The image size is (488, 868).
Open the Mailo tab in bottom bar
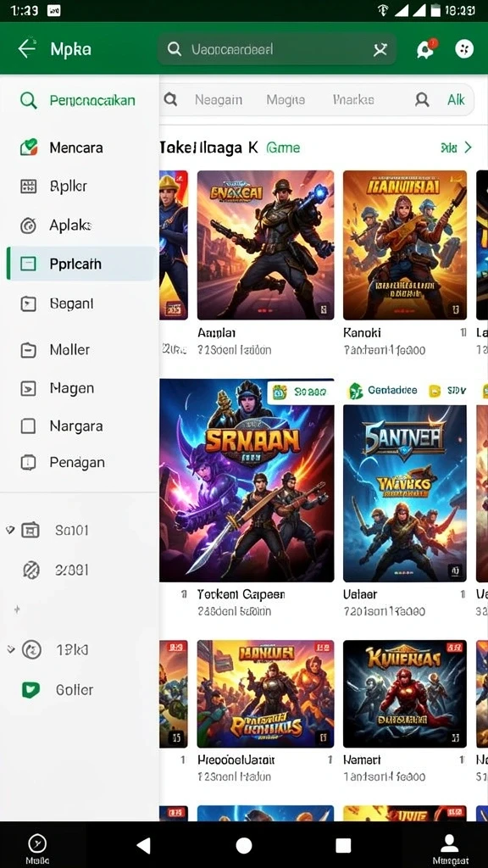37,849
